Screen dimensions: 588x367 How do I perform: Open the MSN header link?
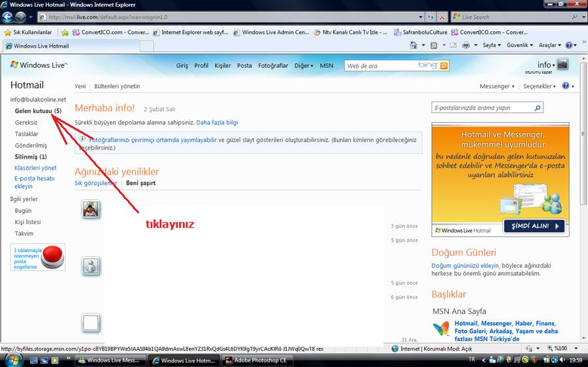coord(326,65)
